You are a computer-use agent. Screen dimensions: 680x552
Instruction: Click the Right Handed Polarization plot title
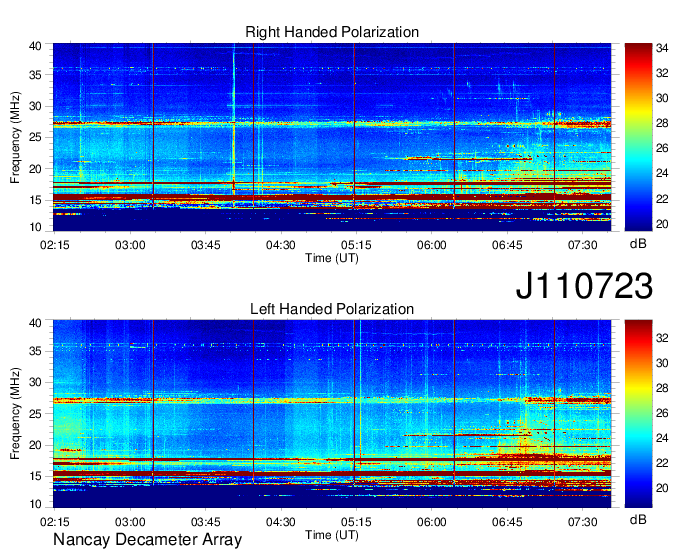click(x=332, y=32)
